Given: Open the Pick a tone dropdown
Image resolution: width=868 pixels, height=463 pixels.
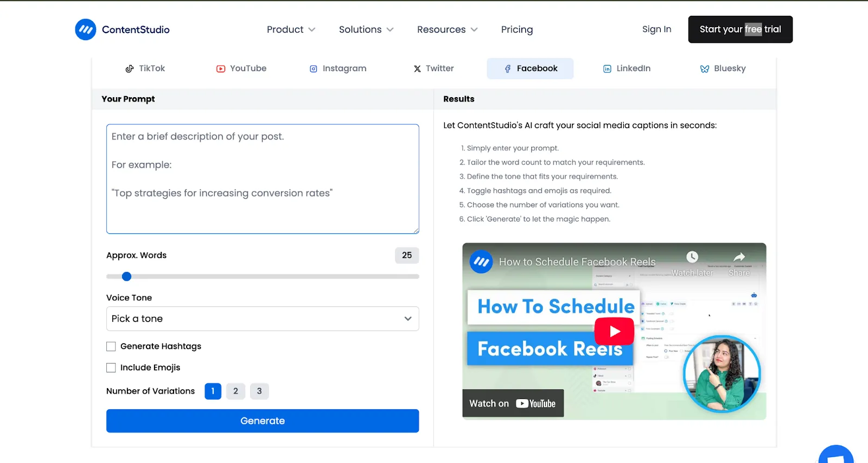Looking at the screenshot, I should [x=263, y=319].
